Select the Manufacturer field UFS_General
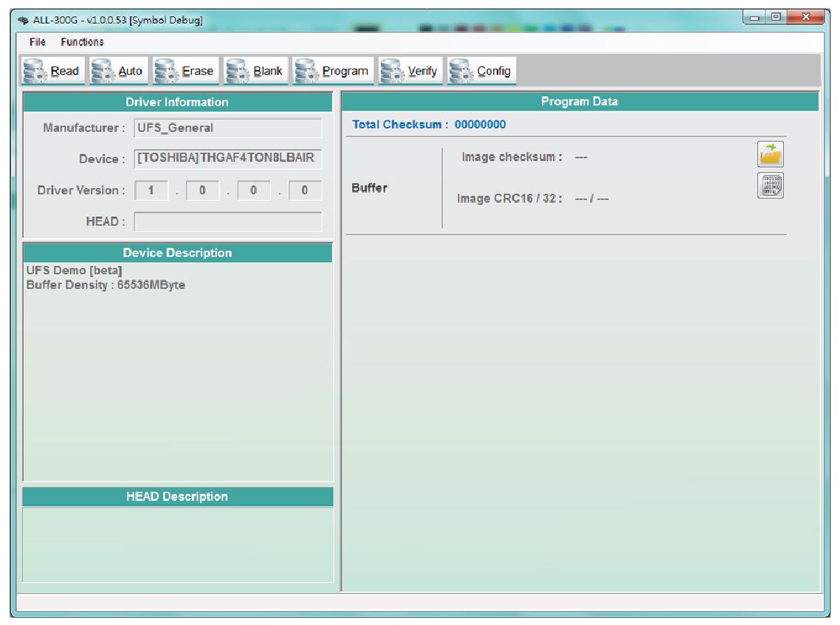This screenshot has height=625, width=840. click(228, 128)
